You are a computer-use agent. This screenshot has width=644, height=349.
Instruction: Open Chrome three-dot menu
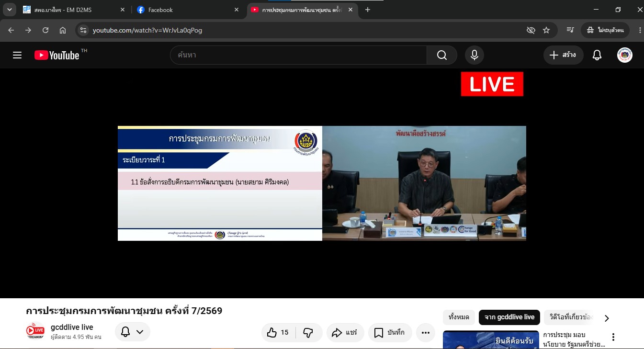pos(640,30)
